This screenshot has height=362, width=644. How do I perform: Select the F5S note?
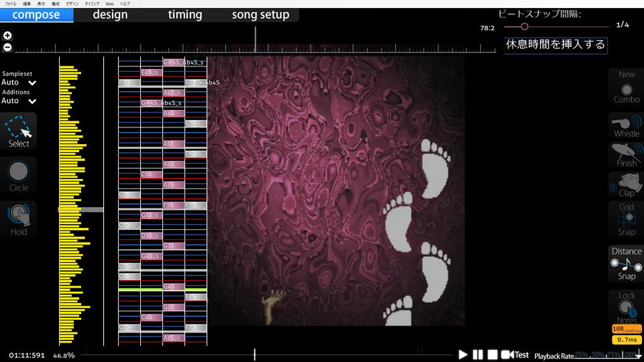pyautogui.click(x=195, y=205)
